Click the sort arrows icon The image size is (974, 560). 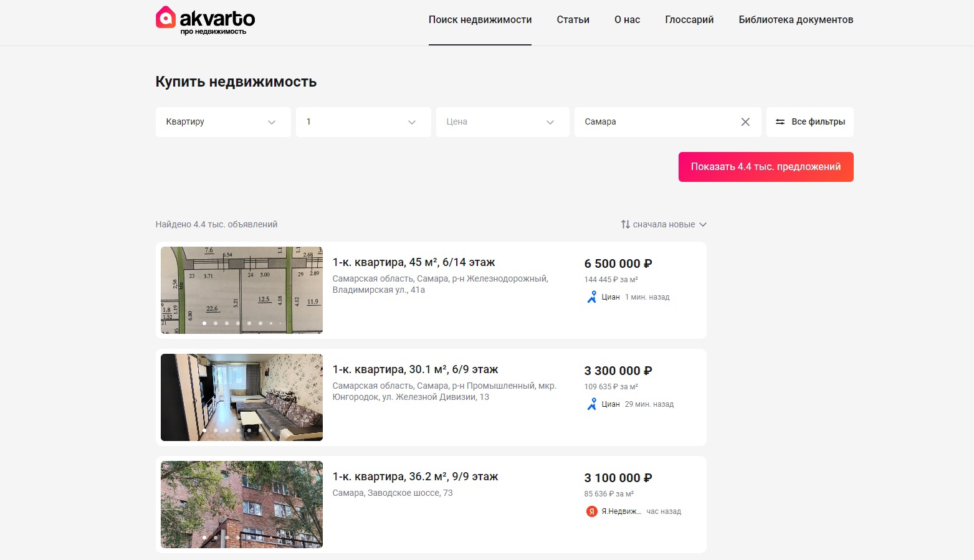(625, 224)
